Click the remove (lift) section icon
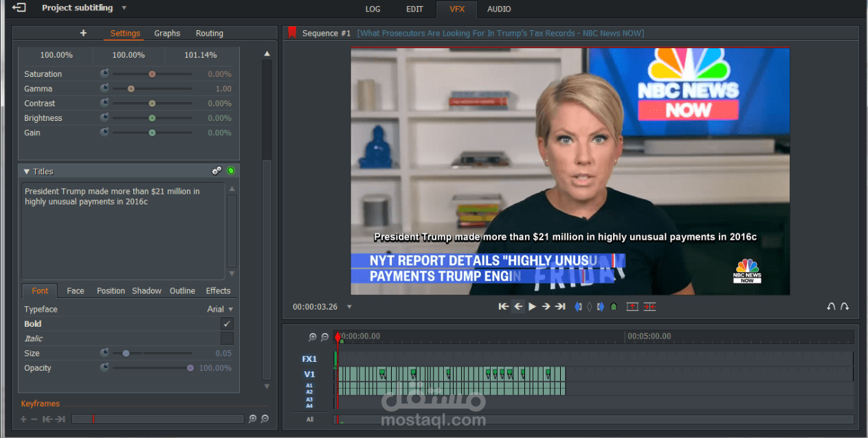Screen dimensions: 868x438 click(633, 307)
